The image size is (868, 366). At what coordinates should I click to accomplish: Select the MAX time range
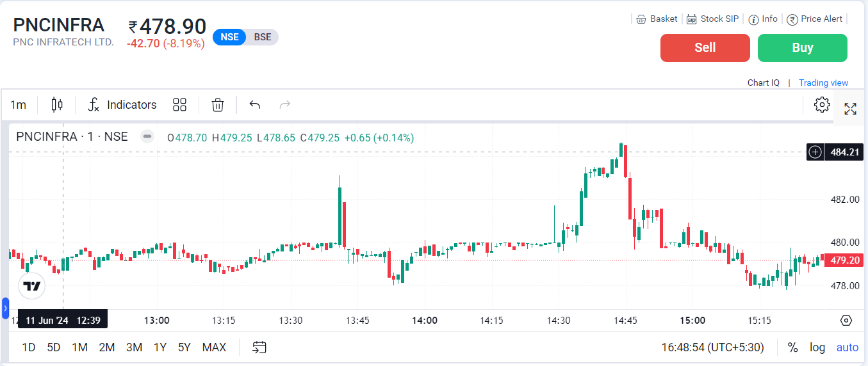point(214,347)
